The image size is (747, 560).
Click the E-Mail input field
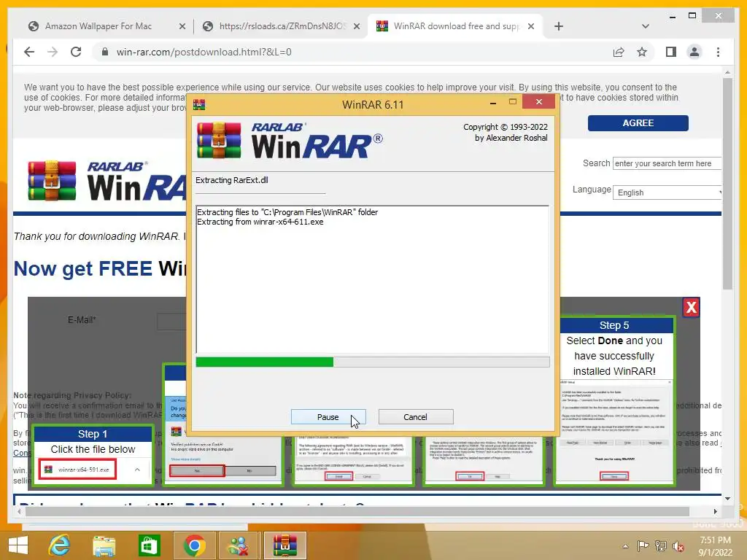(x=171, y=322)
